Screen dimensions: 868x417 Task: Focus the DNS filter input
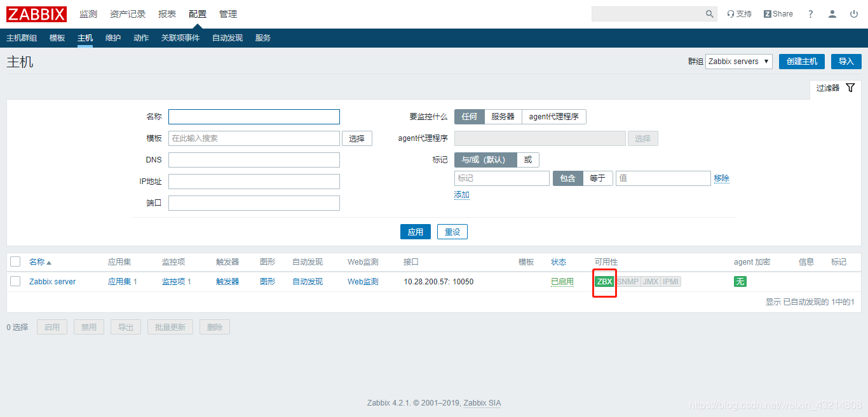tap(254, 160)
